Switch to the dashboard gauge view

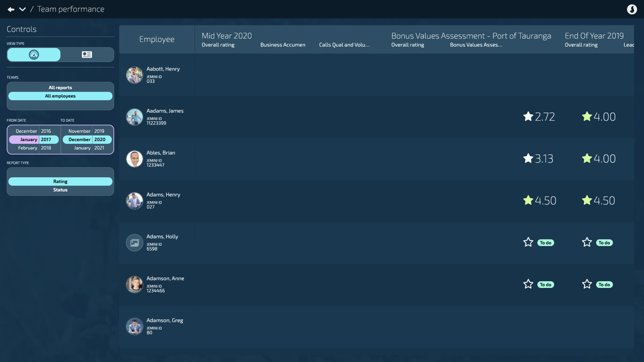coord(34,55)
